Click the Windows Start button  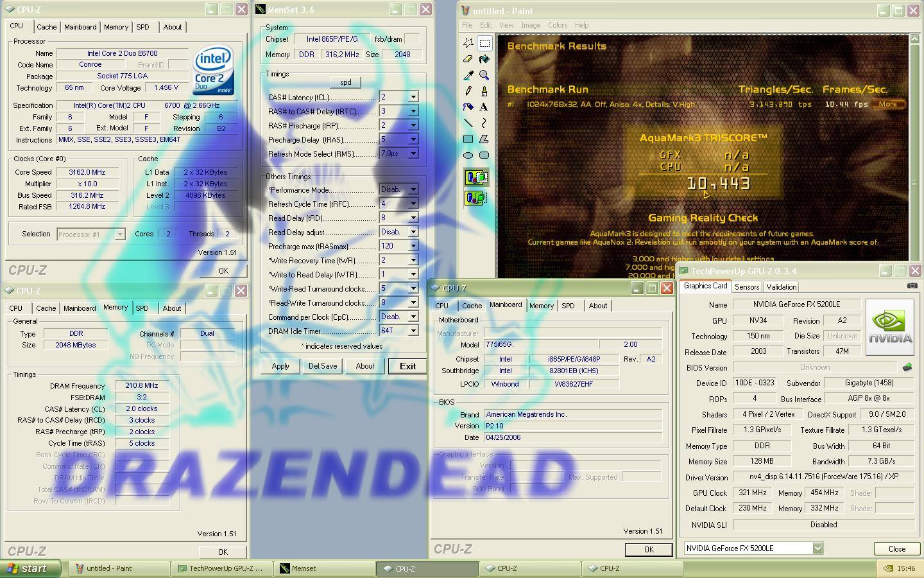click(x=30, y=568)
